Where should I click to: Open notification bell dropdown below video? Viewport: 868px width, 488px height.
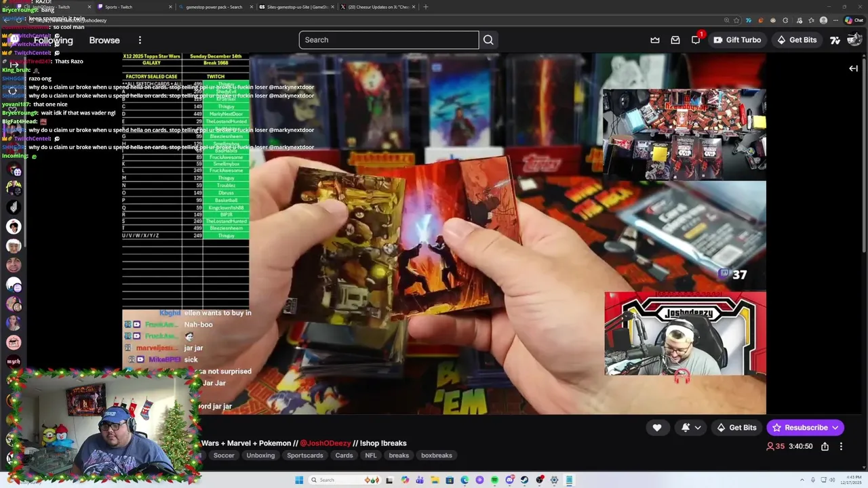pos(691,428)
